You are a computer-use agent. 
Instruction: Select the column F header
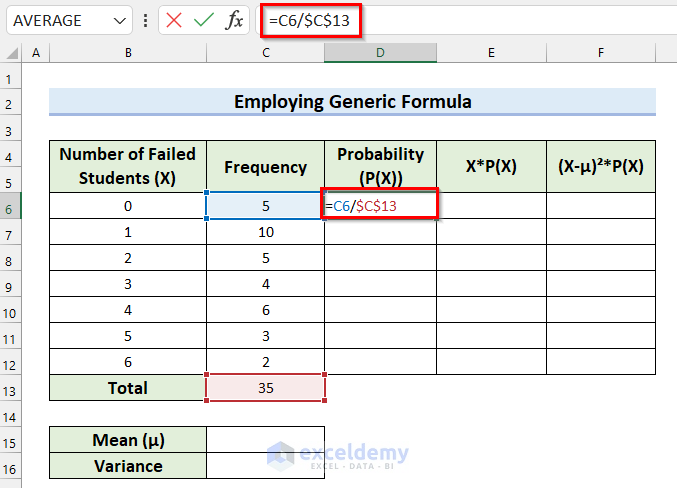(600, 53)
